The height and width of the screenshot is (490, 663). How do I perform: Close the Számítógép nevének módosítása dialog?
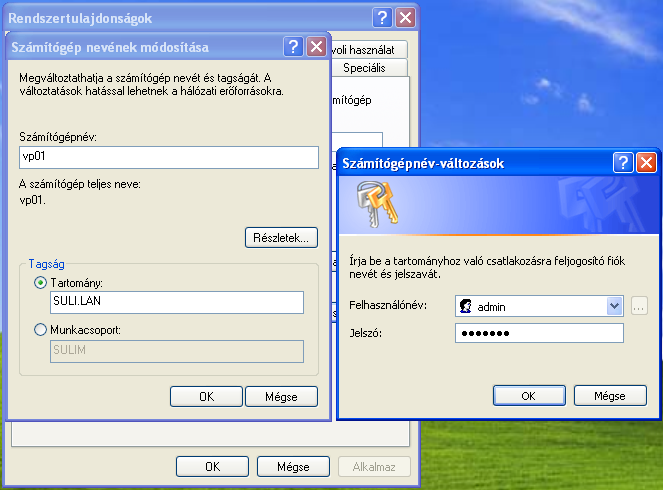[x=316, y=47]
